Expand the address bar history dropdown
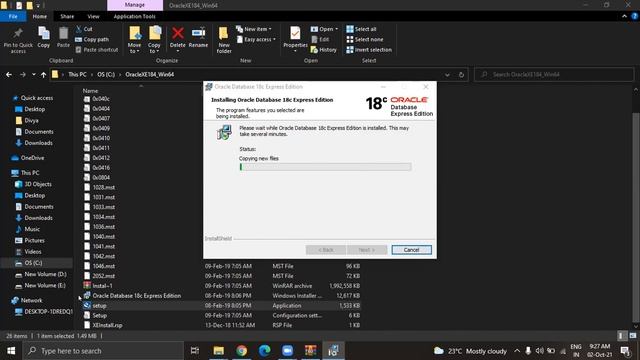Screen dimensions: 640x360 (447, 75)
